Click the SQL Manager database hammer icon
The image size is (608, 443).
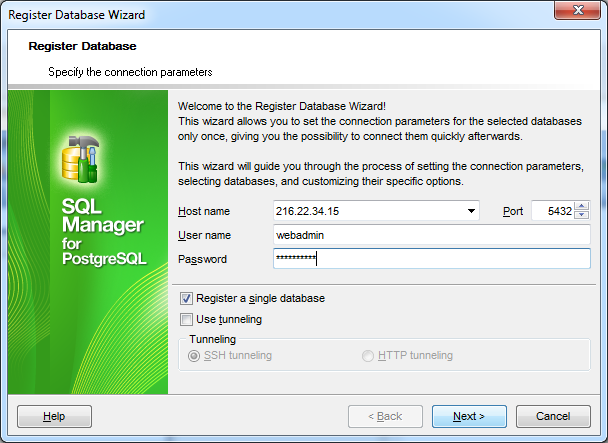[x=81, y=159]
